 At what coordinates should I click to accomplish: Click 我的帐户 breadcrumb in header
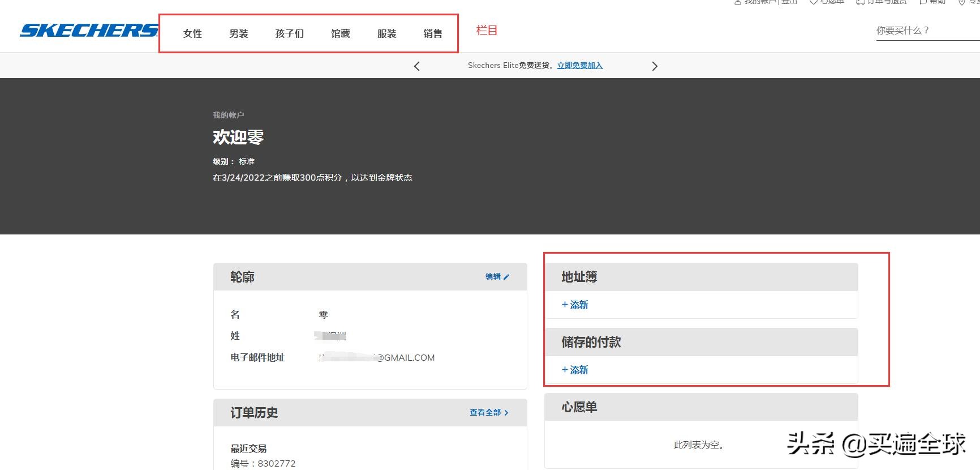click(229, 115)
